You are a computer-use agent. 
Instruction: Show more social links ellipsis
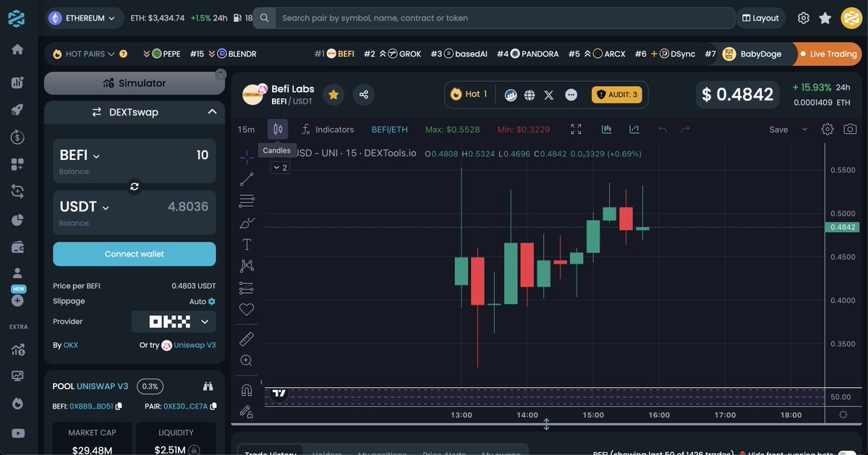(x=571, y=95)
